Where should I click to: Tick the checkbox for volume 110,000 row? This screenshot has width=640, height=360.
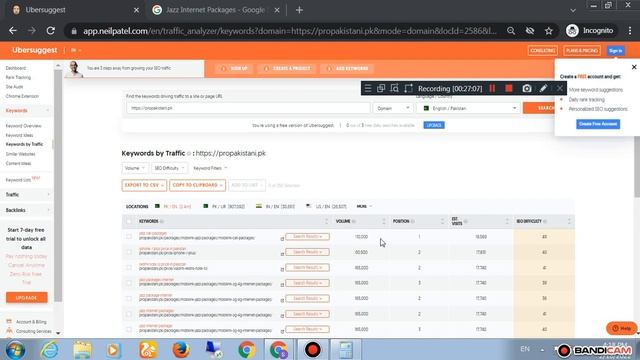tap(129, 237)
